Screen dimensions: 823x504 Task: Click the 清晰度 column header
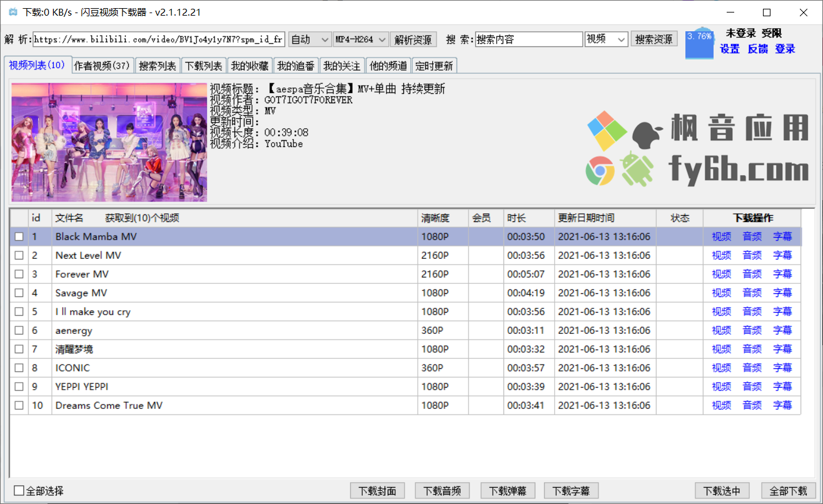click(443, 218)
